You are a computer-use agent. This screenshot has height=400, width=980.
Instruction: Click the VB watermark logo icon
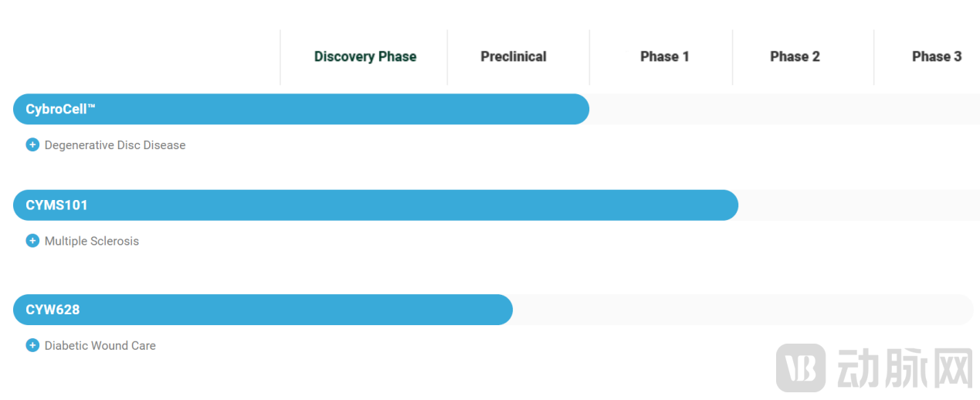tap(801, 368)
